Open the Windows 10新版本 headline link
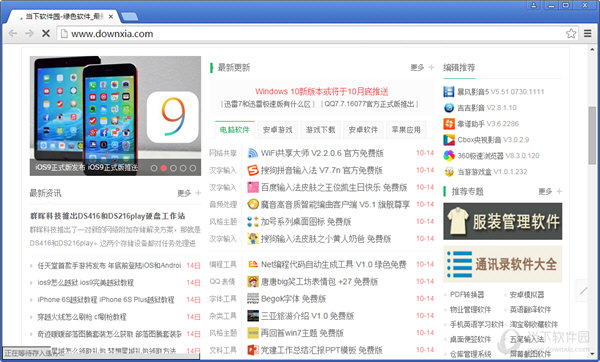600x362 pixels. pyautogui.click(x=322, y=91)
